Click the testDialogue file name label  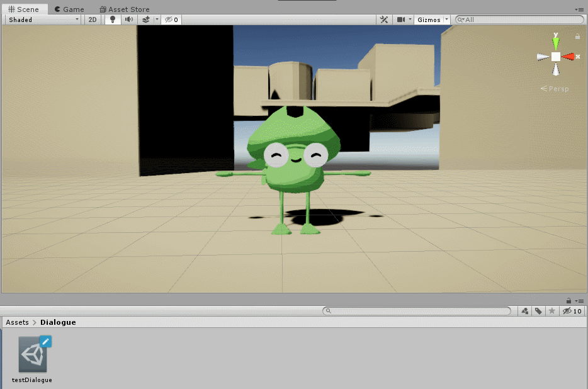(x=32, y=380)
